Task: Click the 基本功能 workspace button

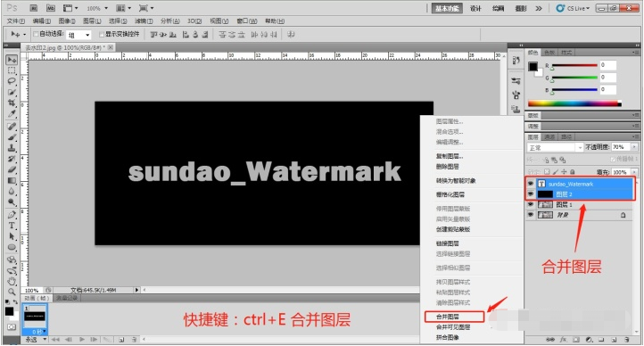Action: point(447,8)
